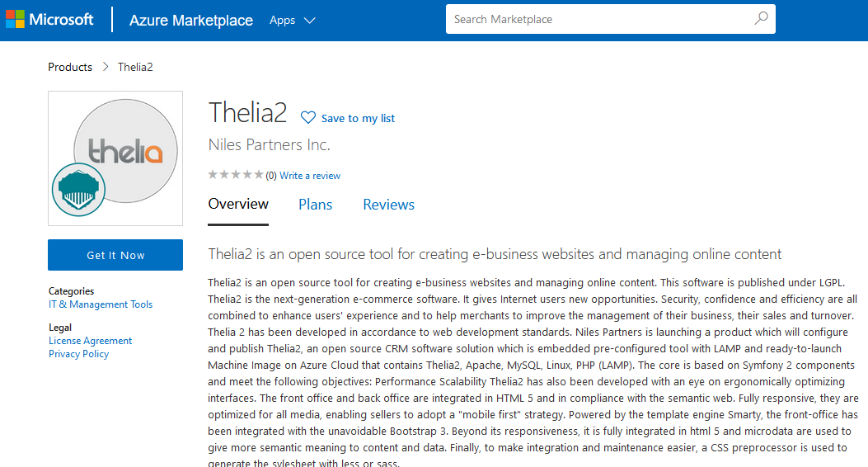Click the teal certified badge icon
Image resolution: width=868 pixels, height=467 pixels.
[x=80, y=191]
